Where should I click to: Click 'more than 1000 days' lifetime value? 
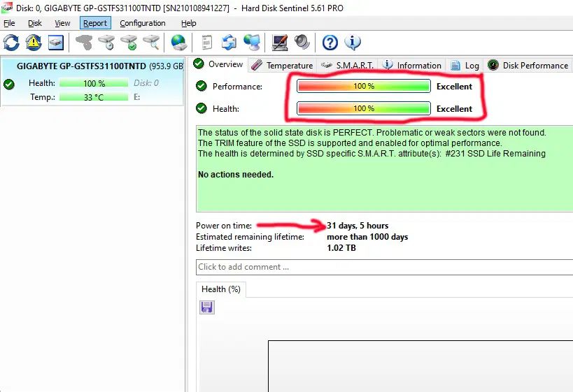click(x=367, y=237)
